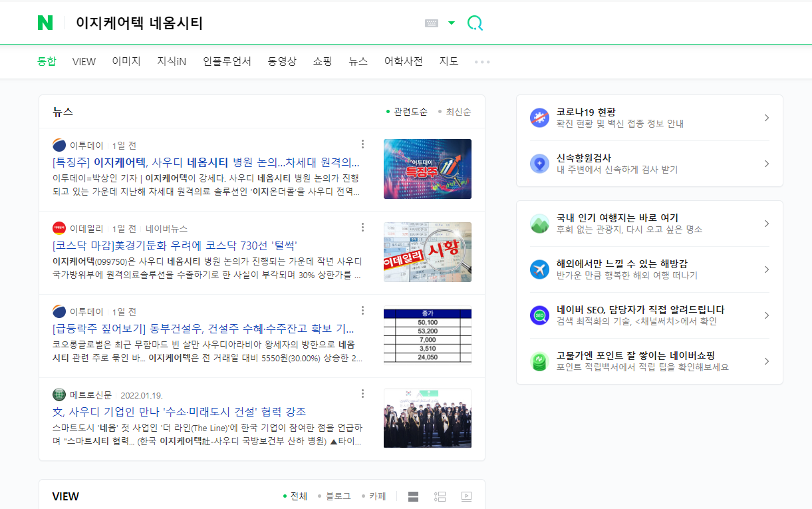Open options menu for the 급등락주 article

(x=362, y=311)
